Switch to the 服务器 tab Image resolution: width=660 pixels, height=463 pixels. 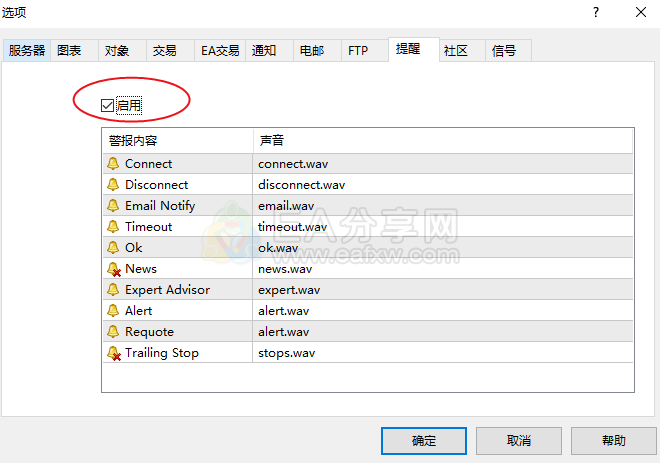[x=27, y=51]
